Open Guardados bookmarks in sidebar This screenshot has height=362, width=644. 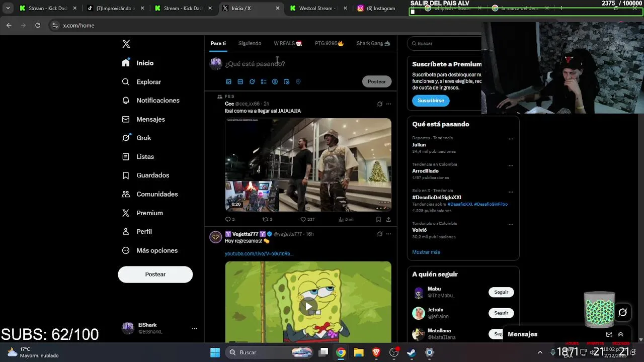click(145, 175)
